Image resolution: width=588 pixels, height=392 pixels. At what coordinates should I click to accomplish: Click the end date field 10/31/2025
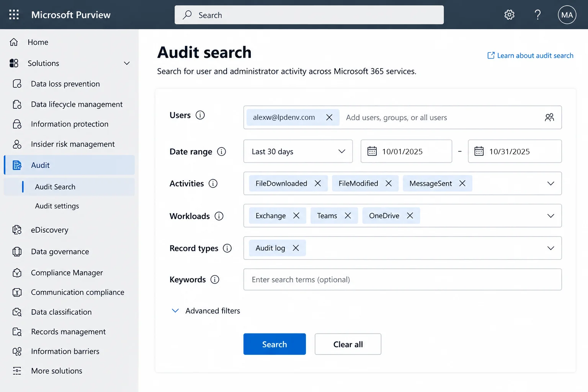point(515,151)
